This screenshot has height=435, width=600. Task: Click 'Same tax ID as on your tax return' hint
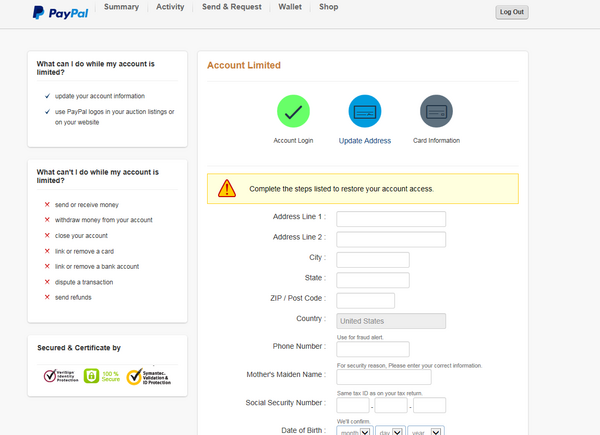pyautogui.click(x=380, y=393)
